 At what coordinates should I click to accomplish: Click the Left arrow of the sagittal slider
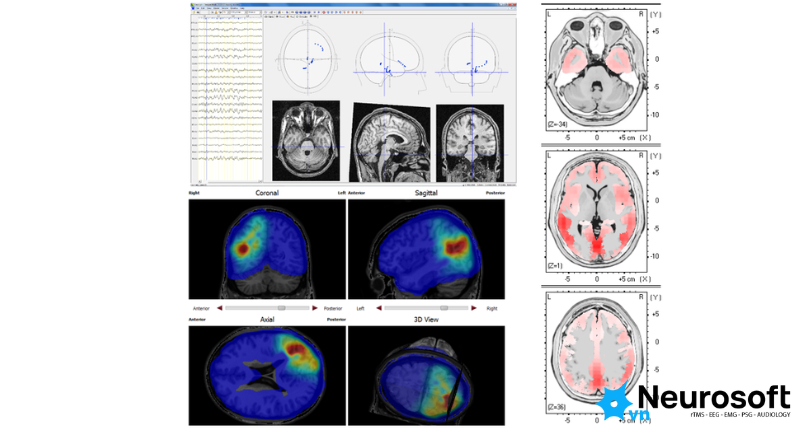click(x=379, y=308)
